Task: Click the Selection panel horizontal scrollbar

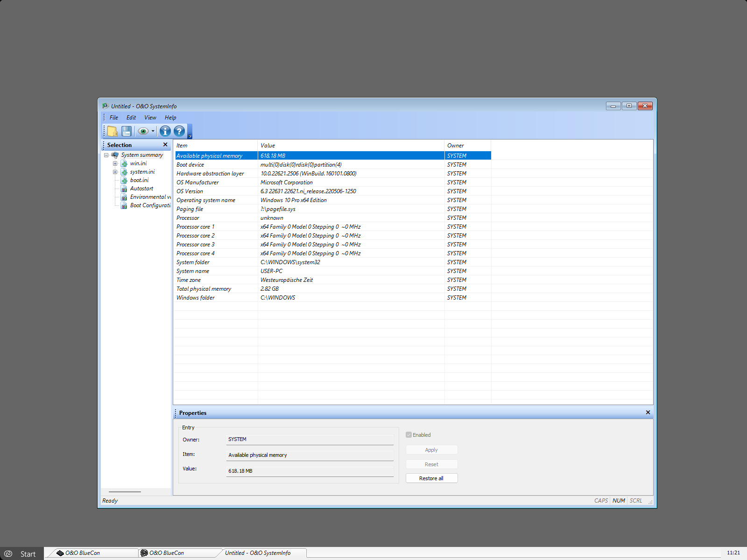Action: 125,492
